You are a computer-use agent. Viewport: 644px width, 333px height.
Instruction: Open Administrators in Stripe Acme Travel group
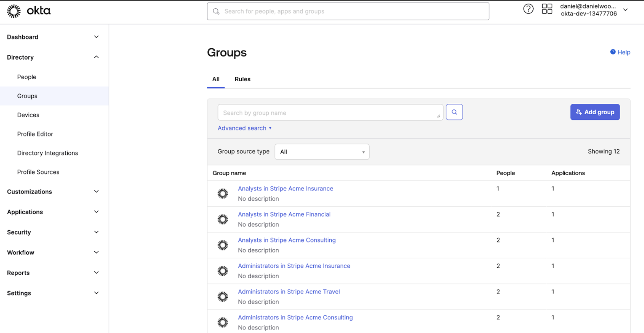[x=289, y=292]
